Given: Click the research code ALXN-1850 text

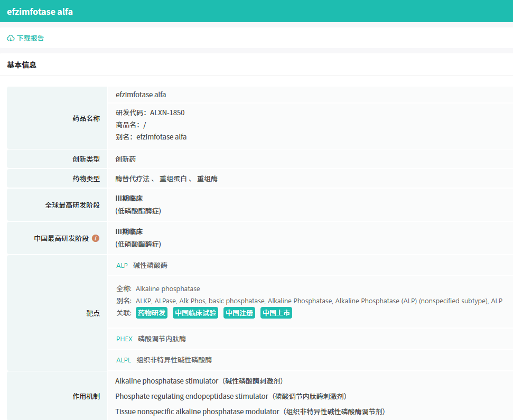Looking at the screenshot, I should tap(167, 113).
